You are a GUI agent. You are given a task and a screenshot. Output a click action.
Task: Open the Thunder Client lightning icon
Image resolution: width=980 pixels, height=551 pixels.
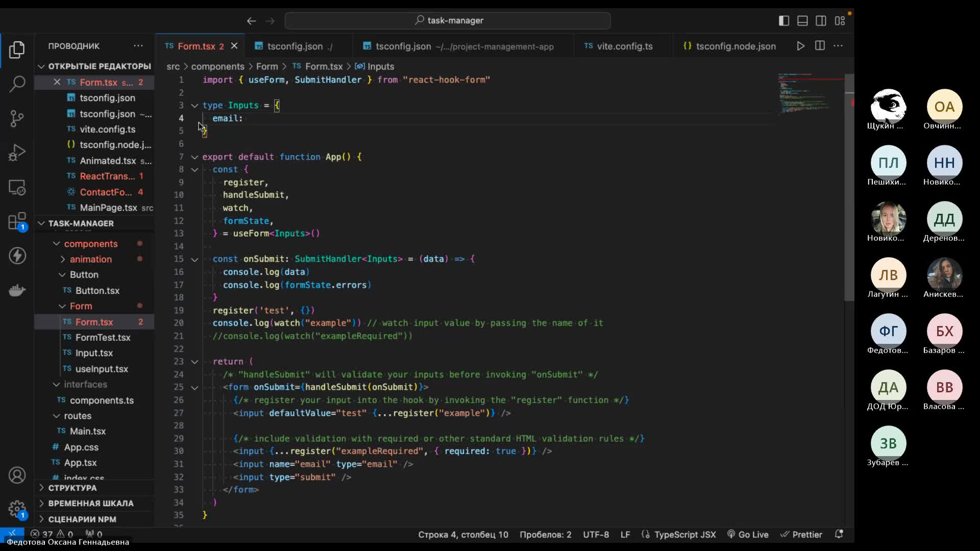coord(17,256)
